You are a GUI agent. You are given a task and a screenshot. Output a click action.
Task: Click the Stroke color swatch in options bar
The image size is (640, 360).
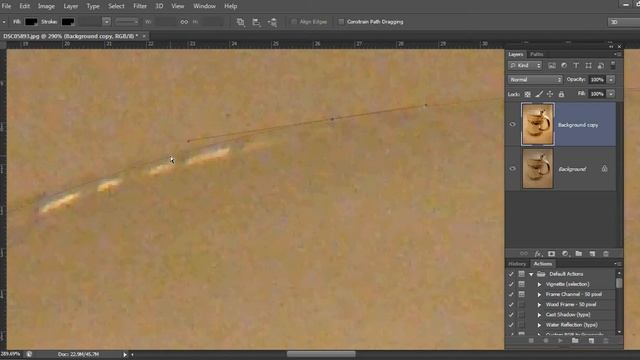pyautogui.click(x=68, y=22)
